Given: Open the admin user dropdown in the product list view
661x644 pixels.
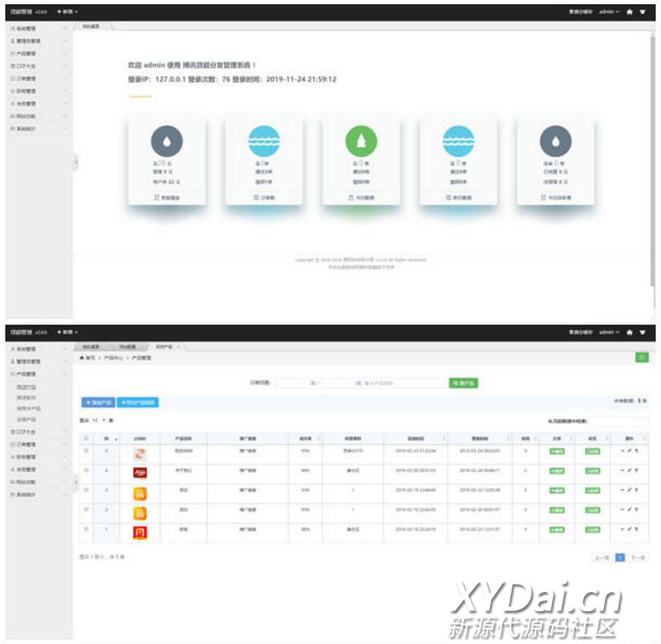Looking at the screenshot, I should tap(609, 332).
